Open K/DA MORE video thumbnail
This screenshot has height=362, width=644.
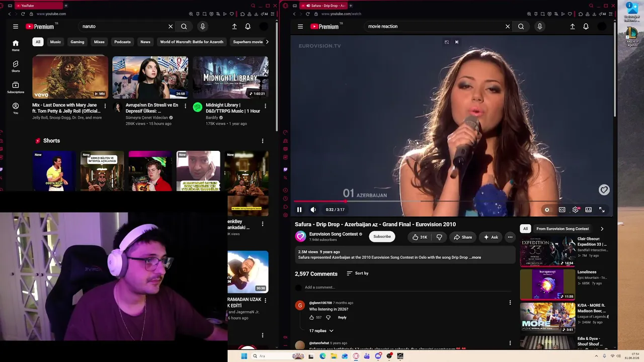[x=547, y=318]
